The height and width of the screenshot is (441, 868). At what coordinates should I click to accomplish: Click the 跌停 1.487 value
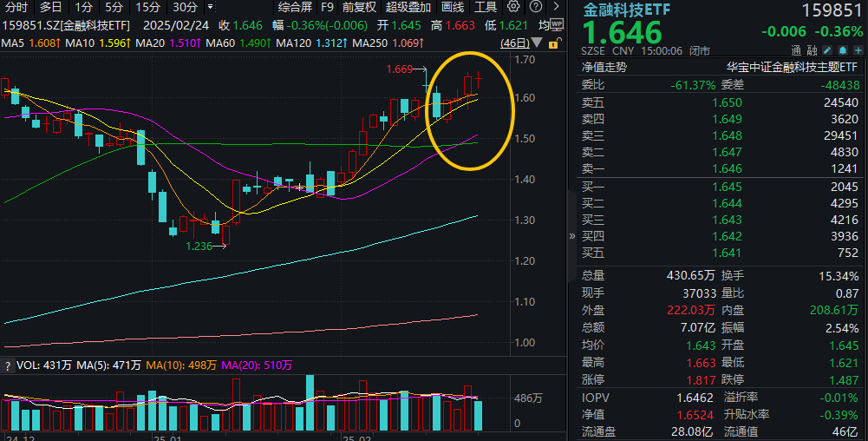845,380
